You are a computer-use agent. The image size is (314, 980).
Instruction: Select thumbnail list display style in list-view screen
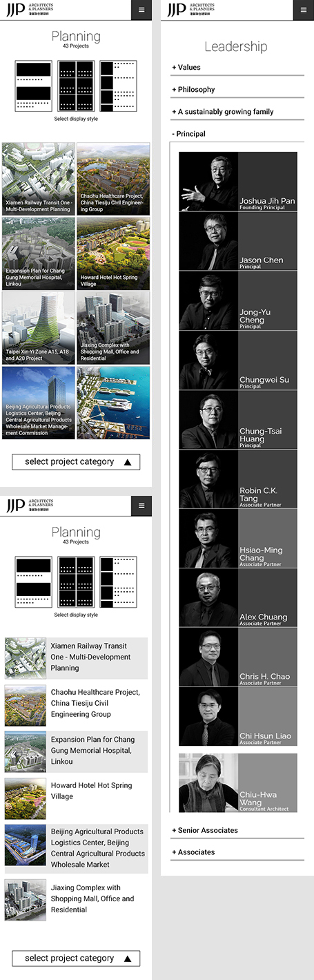point(118,582)
